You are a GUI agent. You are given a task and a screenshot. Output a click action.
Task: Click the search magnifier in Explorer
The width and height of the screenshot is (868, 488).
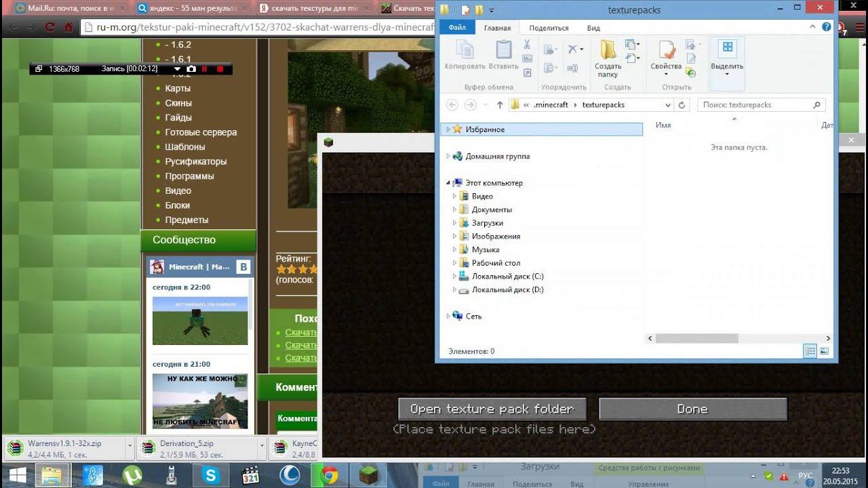tap(816, 105)
